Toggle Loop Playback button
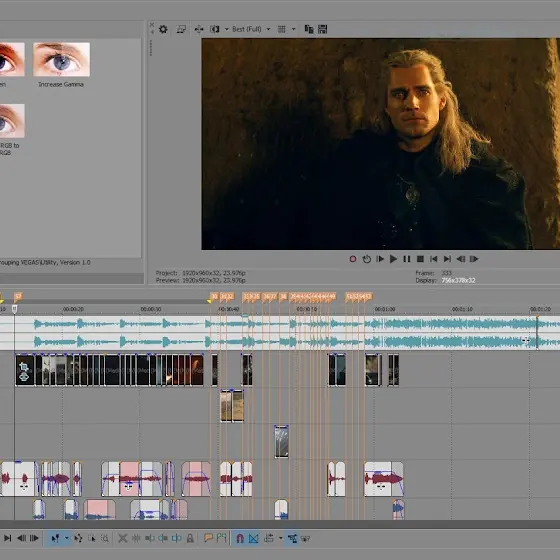Screen dimensions: 560x560 point(366,259)
